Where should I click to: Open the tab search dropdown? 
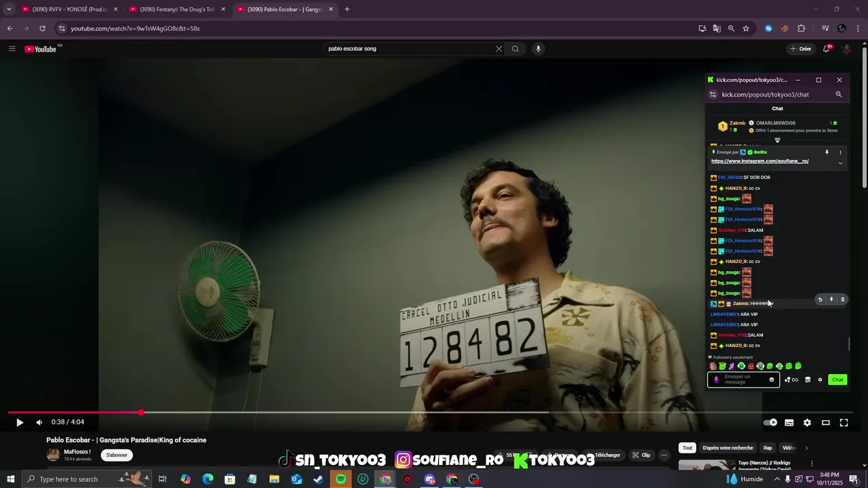(x=9, y=9)
